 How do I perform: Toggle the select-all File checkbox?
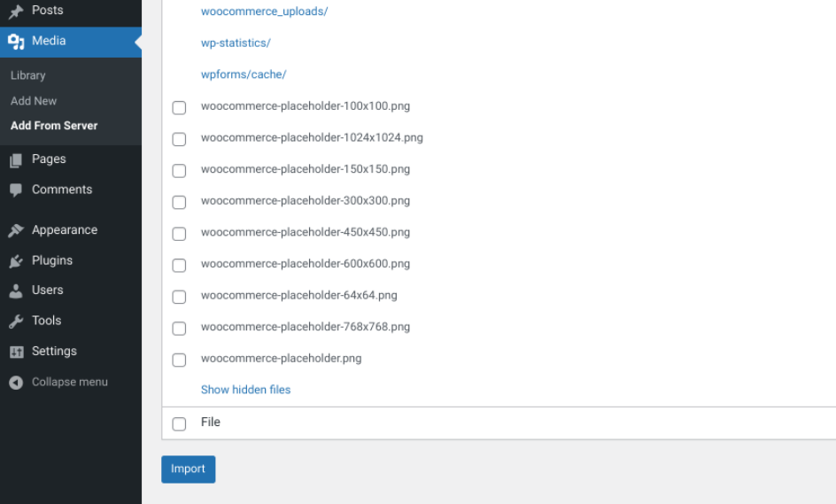pos(179,424)
